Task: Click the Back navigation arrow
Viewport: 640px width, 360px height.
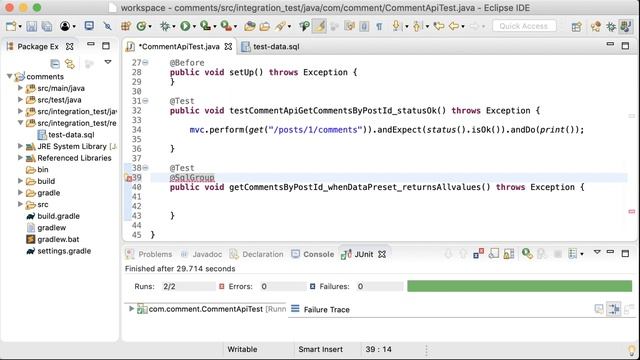Action: [x=453, y=26]
